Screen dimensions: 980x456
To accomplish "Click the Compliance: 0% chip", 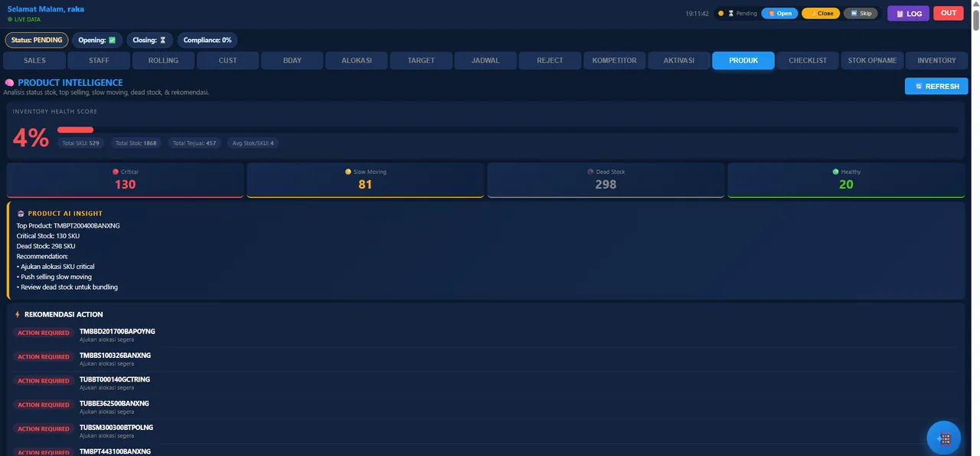I will 207,40.
